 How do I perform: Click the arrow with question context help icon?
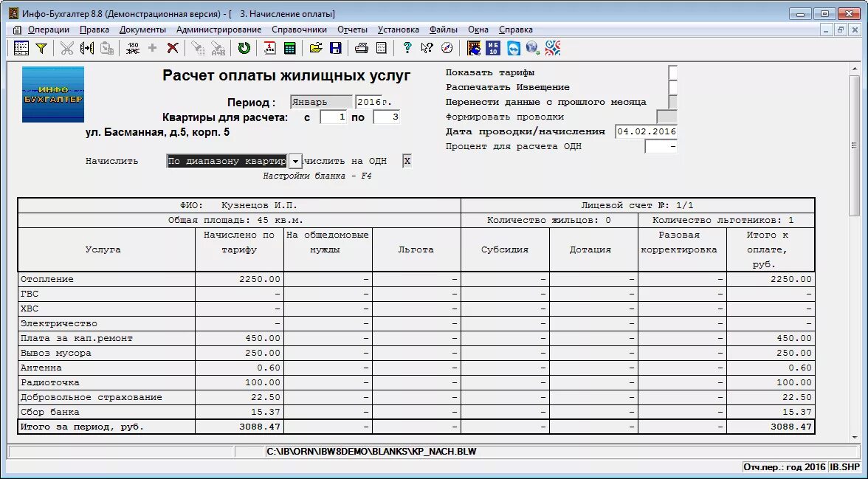(x=427, y=48)
